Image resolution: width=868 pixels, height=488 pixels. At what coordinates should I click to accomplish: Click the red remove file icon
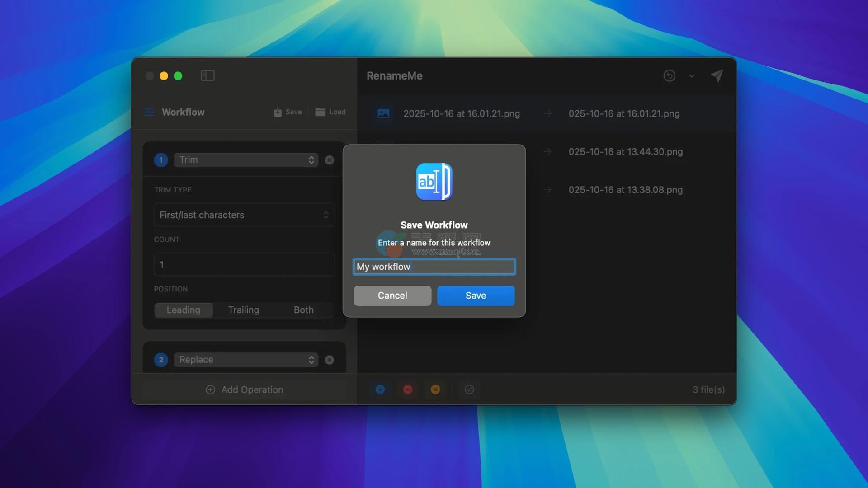(408, 389)
